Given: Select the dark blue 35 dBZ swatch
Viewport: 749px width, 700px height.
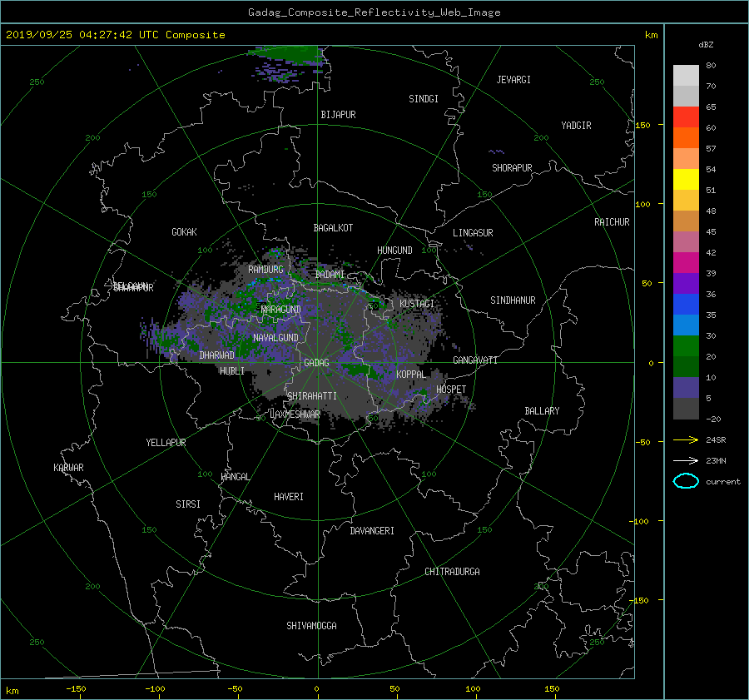Looking at the screenshot, I should click(x=686, y=305).
